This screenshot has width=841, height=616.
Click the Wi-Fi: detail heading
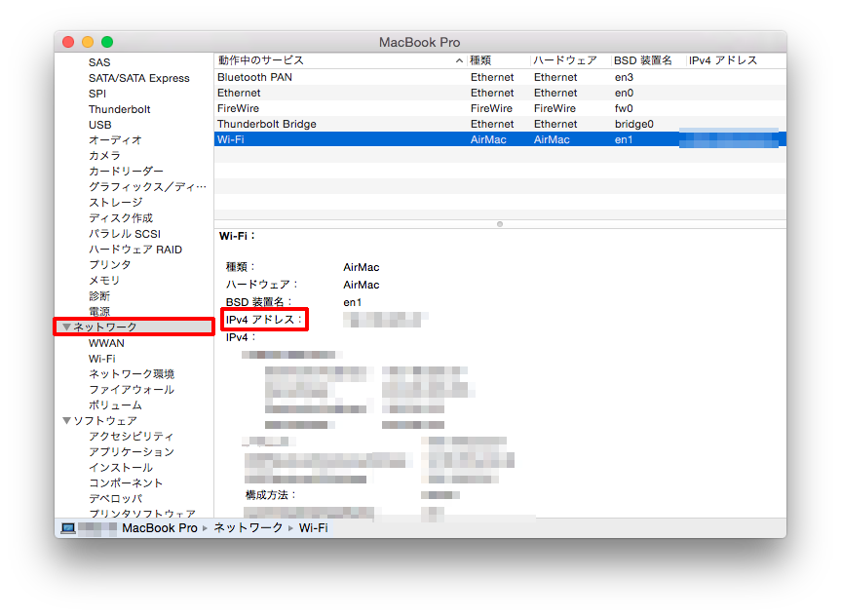click(237, 236)
